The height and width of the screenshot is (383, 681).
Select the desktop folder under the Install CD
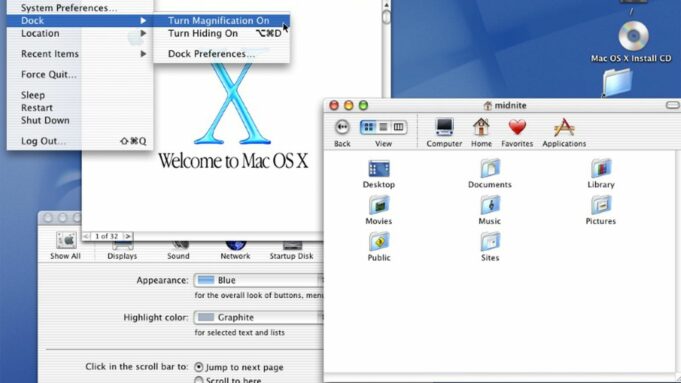(618, 83)
